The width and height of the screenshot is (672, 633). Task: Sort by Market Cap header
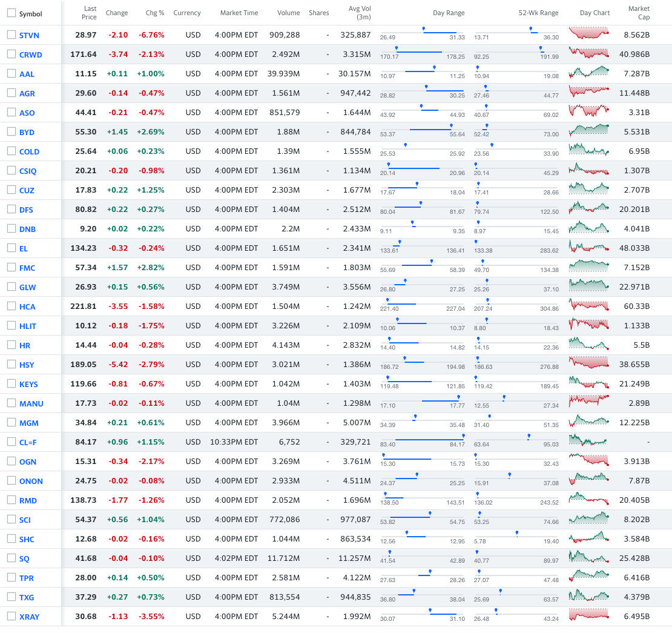tap(639, 13)
